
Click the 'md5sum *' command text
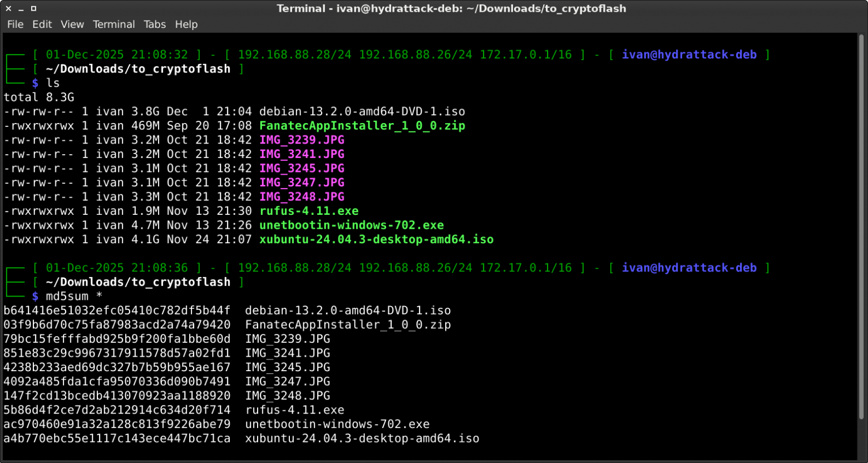point(75,296)
